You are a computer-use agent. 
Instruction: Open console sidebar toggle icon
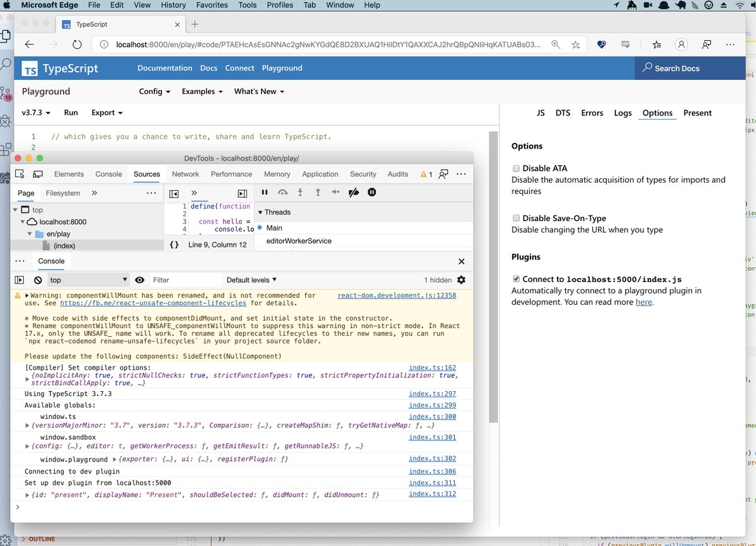coord(20,280)
